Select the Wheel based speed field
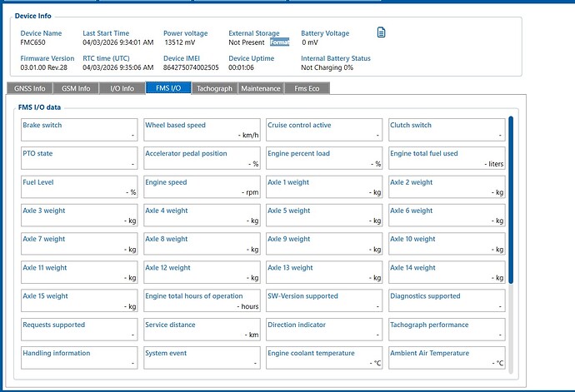 point(201,130)
